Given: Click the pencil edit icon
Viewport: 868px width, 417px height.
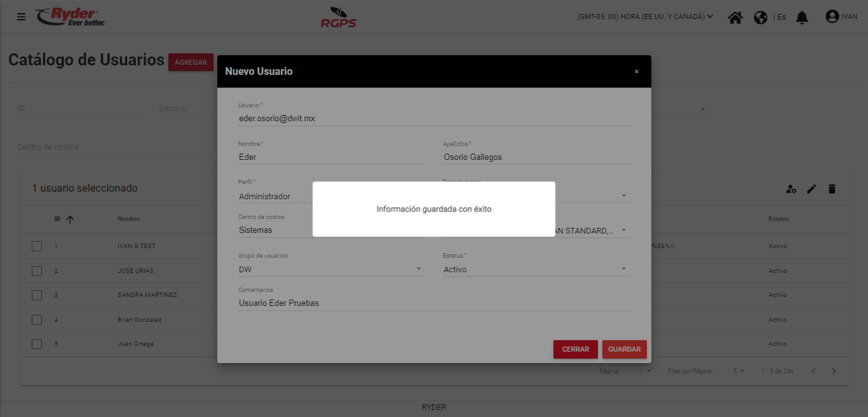Looking at the screenshot, I should pyautogui.click(x=811, y=189).
